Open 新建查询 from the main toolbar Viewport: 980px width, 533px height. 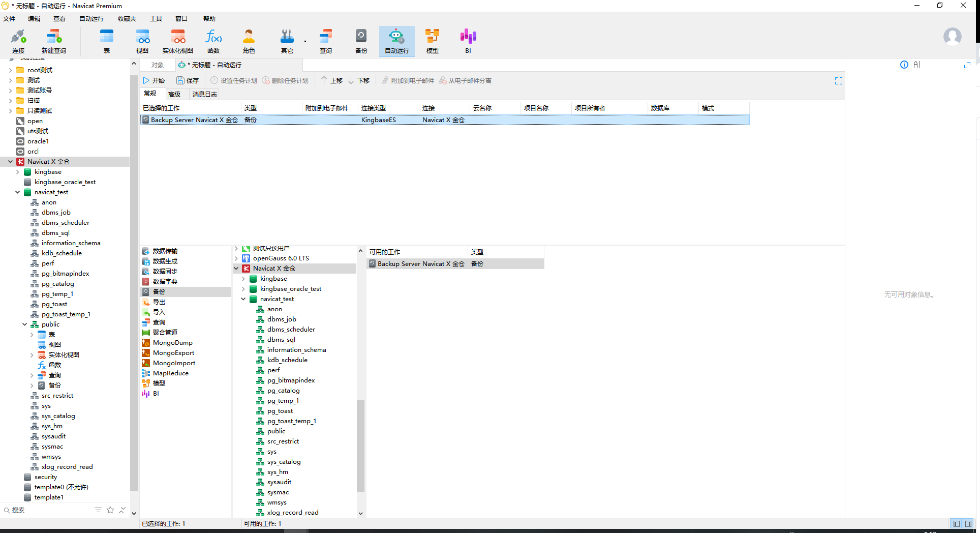54,41
